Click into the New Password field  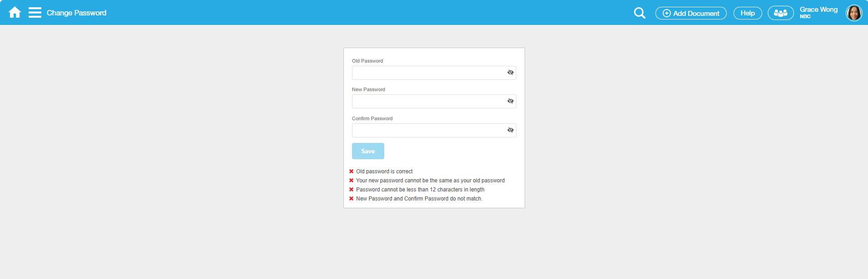tap(428, 101)
